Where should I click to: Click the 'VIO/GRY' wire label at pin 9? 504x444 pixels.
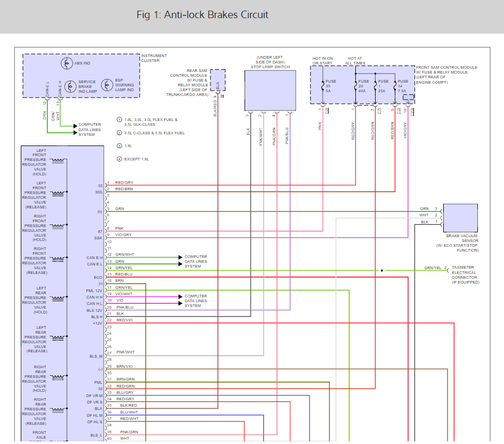pyautogui.click(x=124, y=235)
